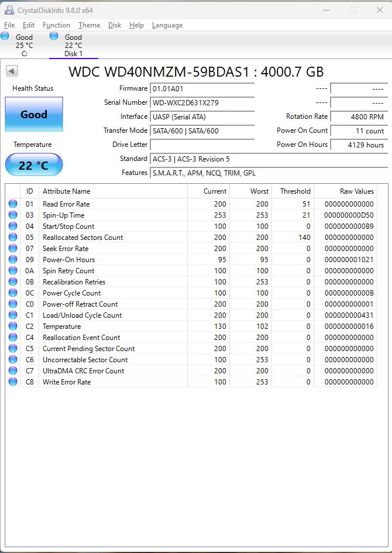Click status orb for Disk 1
This screenshot has height=553, width=392.
pos(54,36)
